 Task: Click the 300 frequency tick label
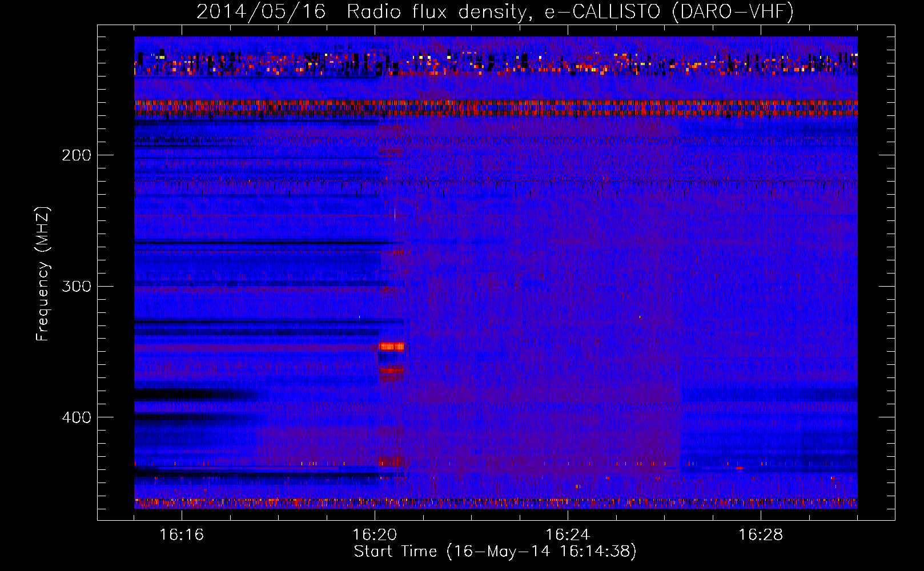click(77, 286)
